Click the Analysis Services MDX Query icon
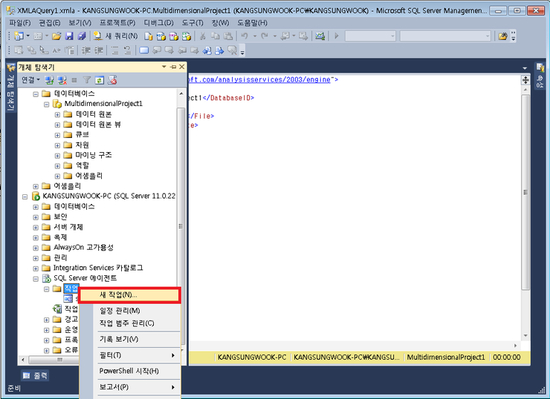Screen dimensions: 550x399 coord(161,36)
